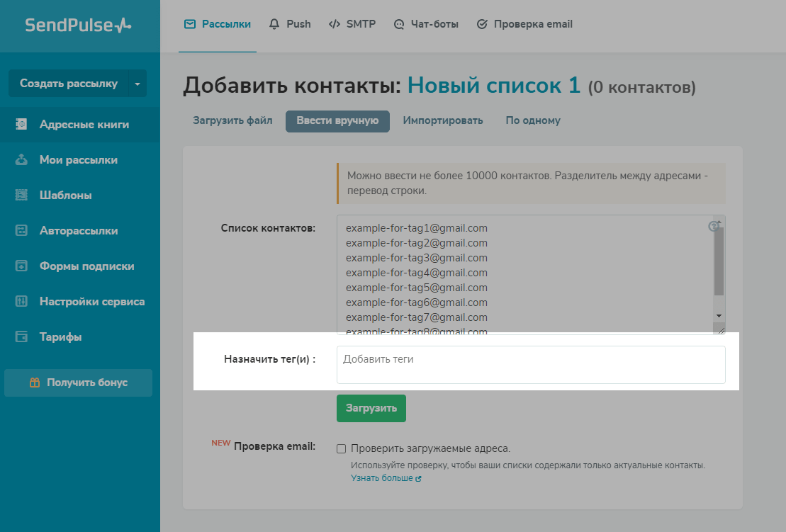The image size is (786, 532).
Task: Click the Добавить теги input field
Action: click(530, 365)
